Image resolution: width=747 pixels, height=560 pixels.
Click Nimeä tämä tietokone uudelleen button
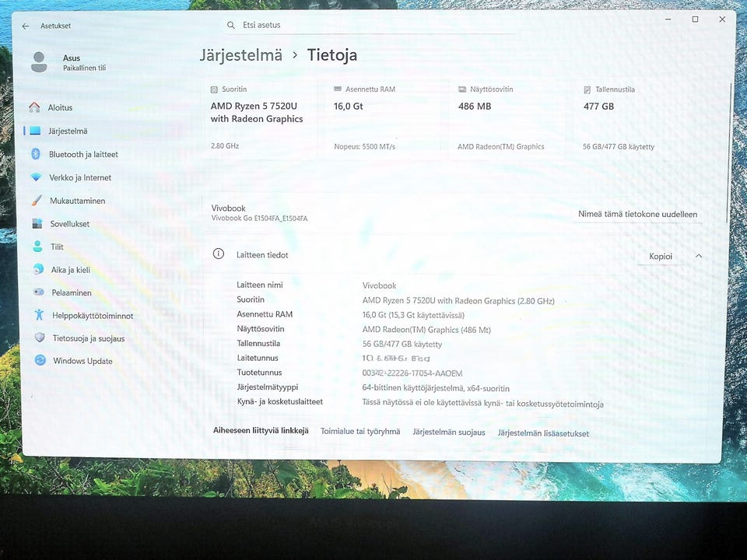pyautogui.click(x=637, y=215)
